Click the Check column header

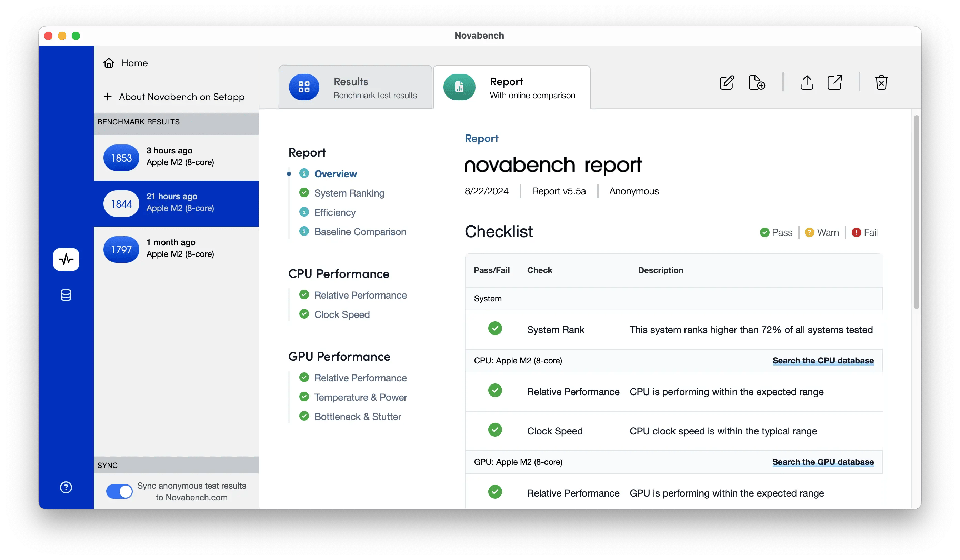539,270
